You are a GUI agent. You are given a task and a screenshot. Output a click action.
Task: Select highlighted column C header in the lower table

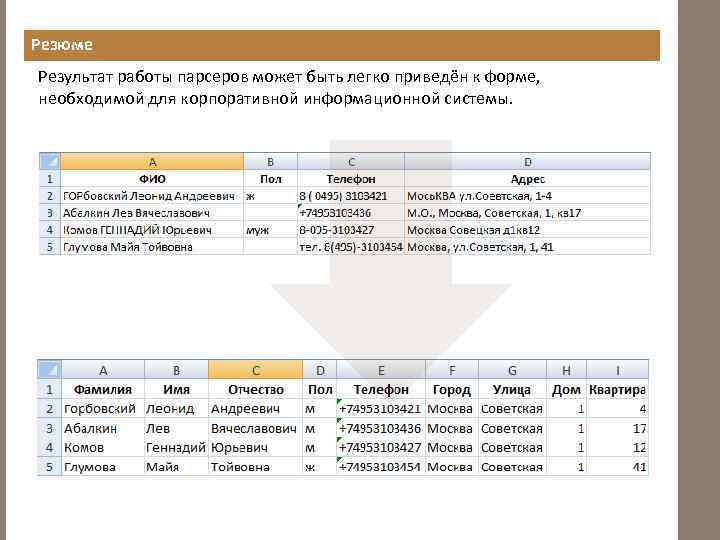tap(256, 370)
